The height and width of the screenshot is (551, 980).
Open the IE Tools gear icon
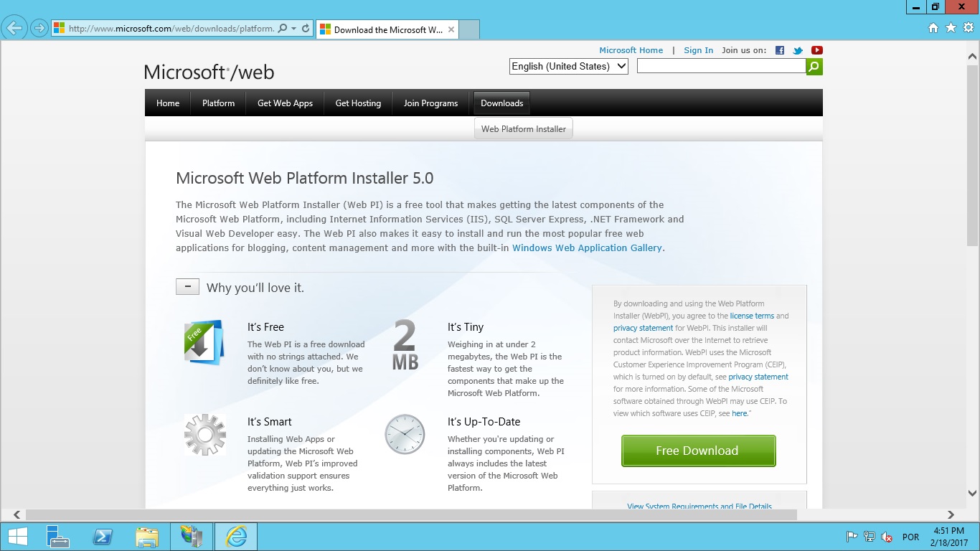[968, 28]
